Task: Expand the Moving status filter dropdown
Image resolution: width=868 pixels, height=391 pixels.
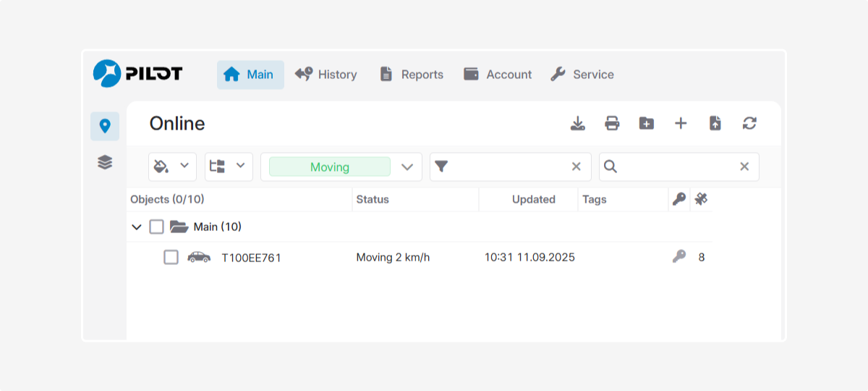Action: 407,167
